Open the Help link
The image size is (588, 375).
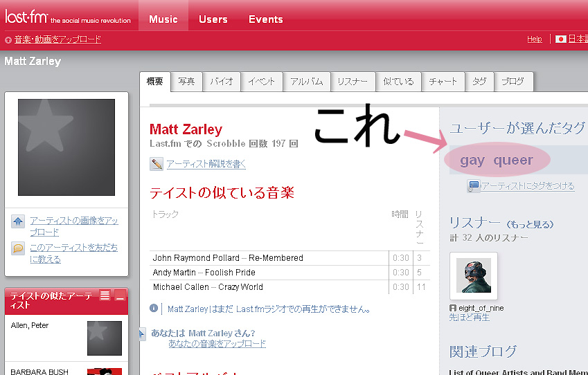[535, 39]
